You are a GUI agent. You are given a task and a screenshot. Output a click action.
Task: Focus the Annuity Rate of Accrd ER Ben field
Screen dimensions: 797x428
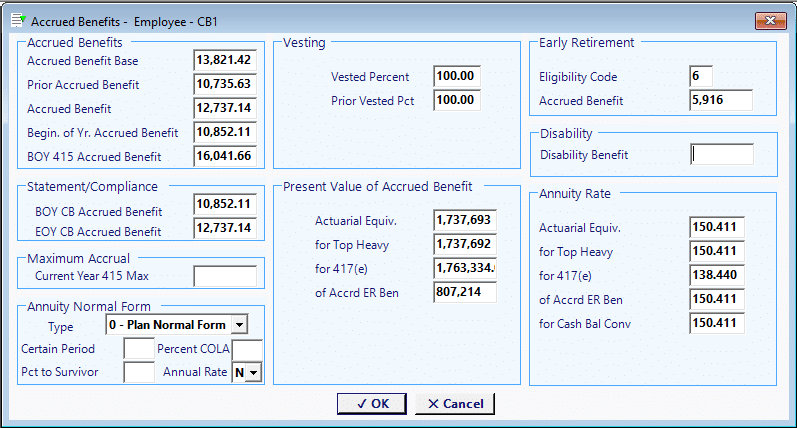[x=717, y=299]
